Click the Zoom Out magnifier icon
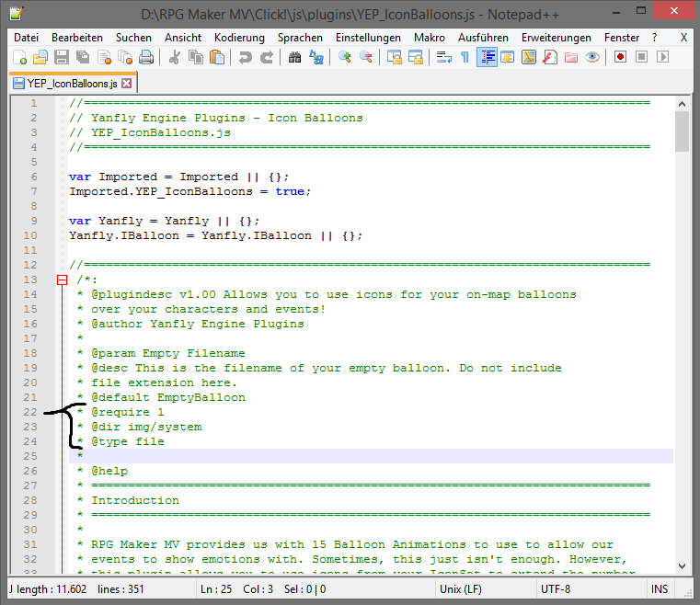The image size is (700, 605). pos(365,57)
